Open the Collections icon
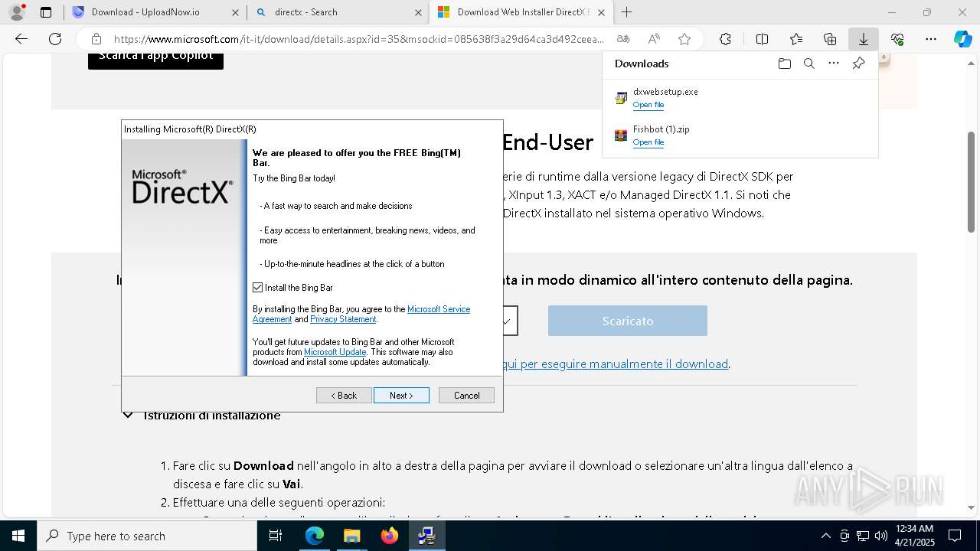980x551 pixels. (830, 39)
